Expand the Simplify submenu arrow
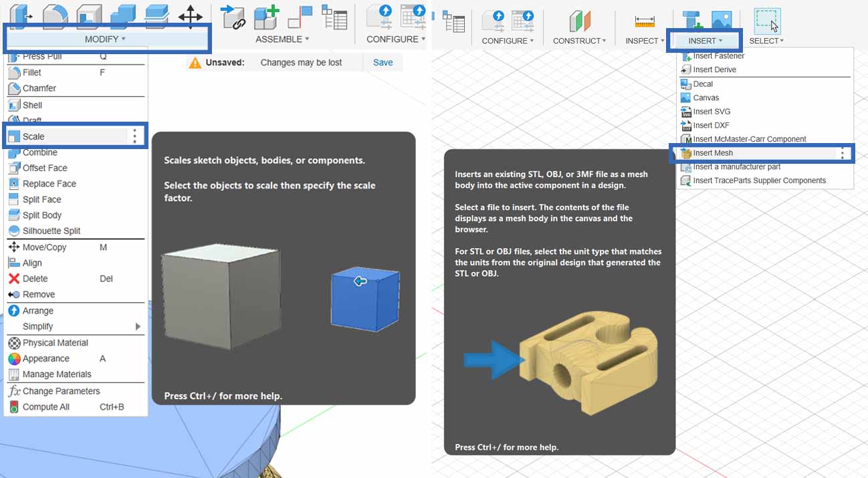 (138, 326)
